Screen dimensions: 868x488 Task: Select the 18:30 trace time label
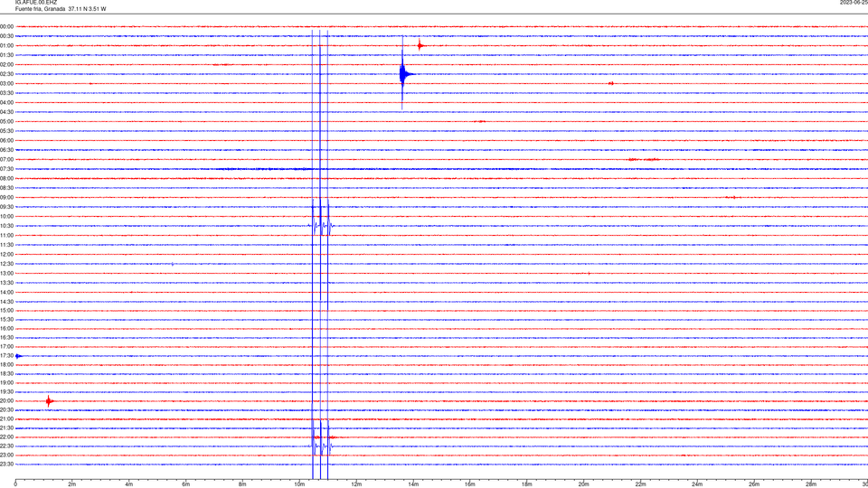[6, 374]
